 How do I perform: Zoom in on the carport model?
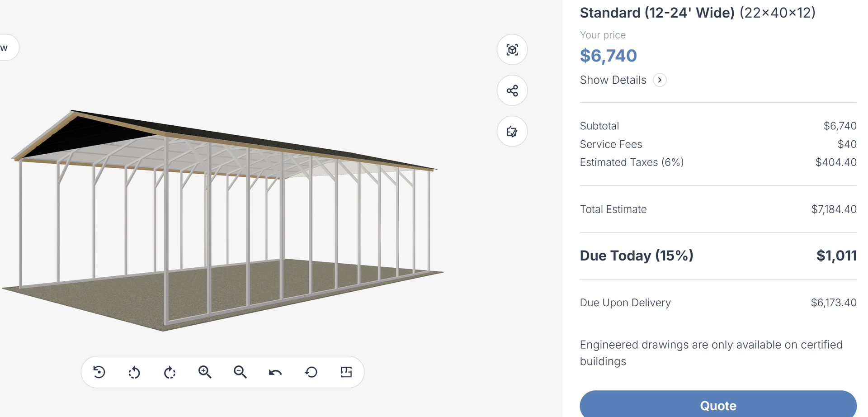(205, 372)
